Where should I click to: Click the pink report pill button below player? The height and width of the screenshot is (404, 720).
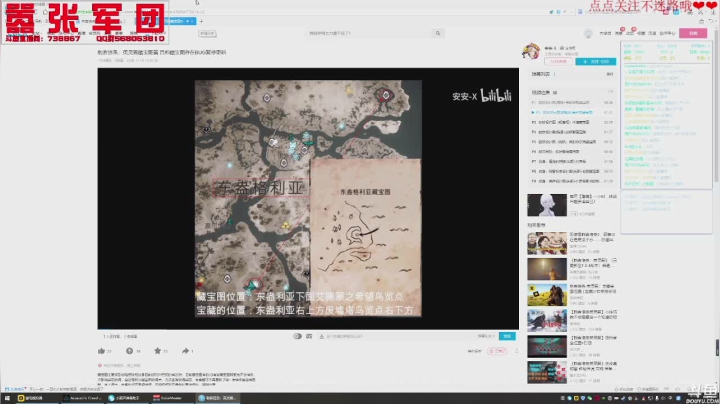497,351
